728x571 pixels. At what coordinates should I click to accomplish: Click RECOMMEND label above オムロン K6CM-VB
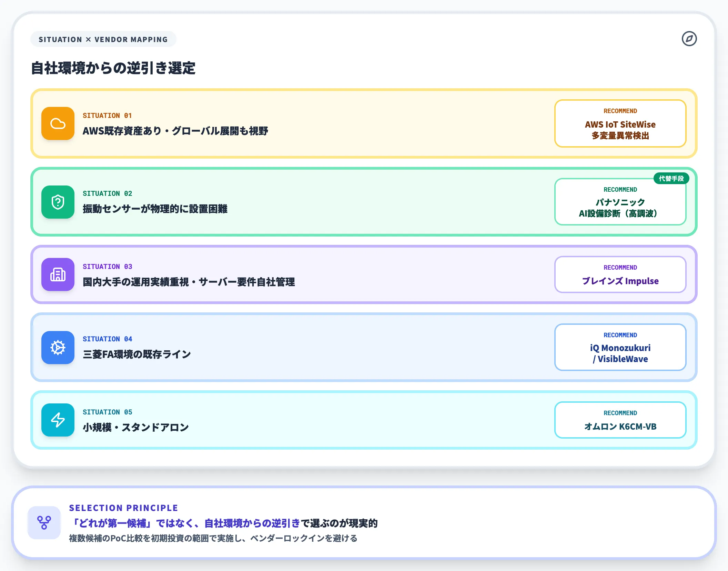[x=620, y=413]
